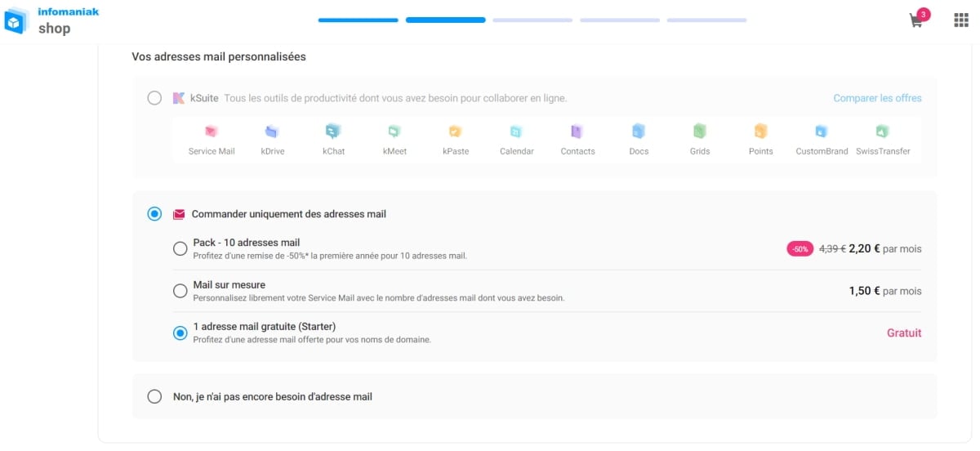Choose the Pack - 10 adresses mail option
Viewport: 980px width, 451px height.
coord(180,248)
